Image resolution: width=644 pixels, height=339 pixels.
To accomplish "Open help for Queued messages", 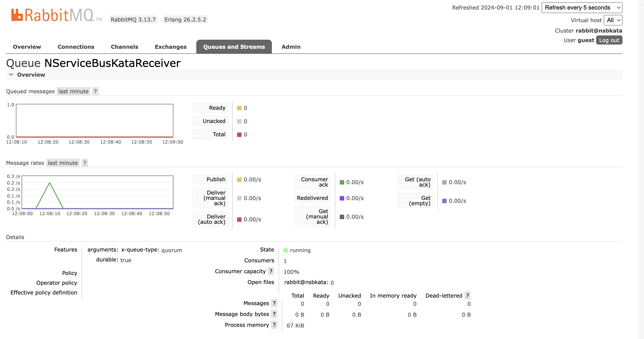I will (95, 91).
